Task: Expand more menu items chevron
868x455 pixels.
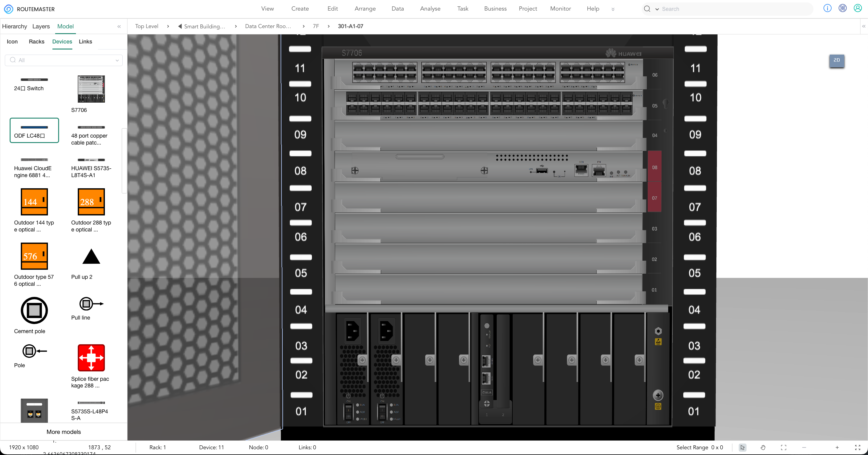Action: (x=613, y=9)
